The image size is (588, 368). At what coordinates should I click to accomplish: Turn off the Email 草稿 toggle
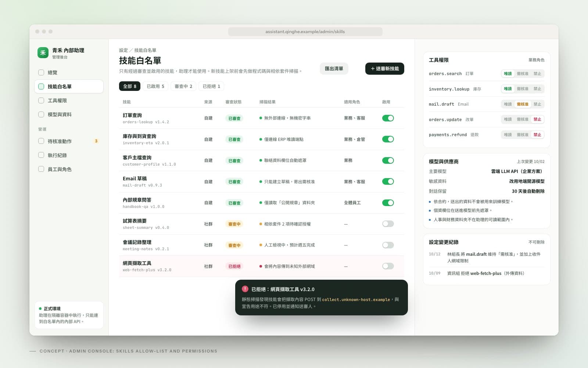(x=388, y=181)
